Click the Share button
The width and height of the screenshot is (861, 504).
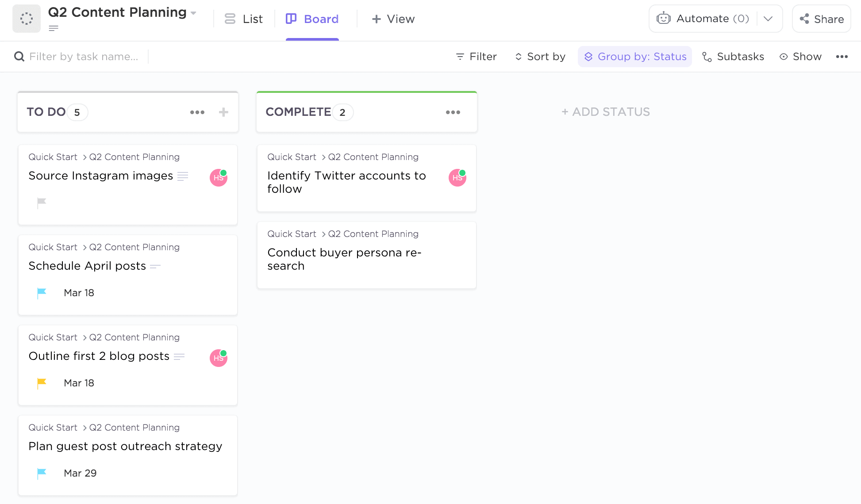[822, 19]
